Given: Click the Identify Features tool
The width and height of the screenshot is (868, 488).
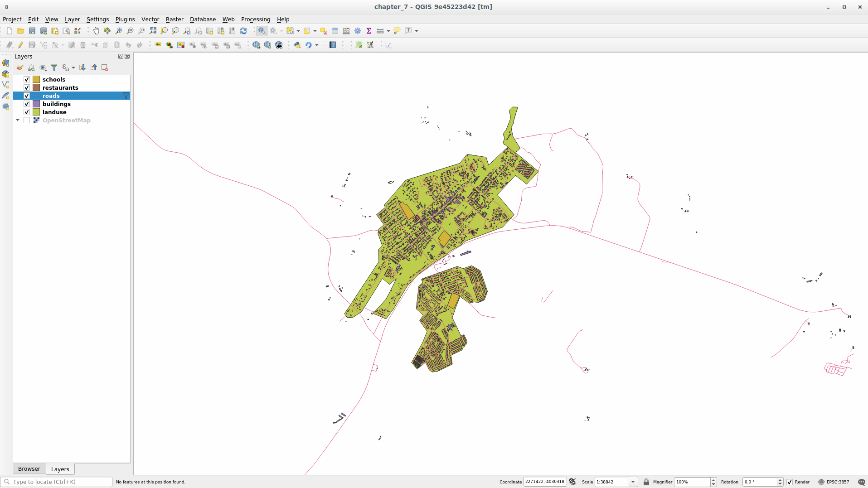Looking at the screenshot, I should pos(262,31).
